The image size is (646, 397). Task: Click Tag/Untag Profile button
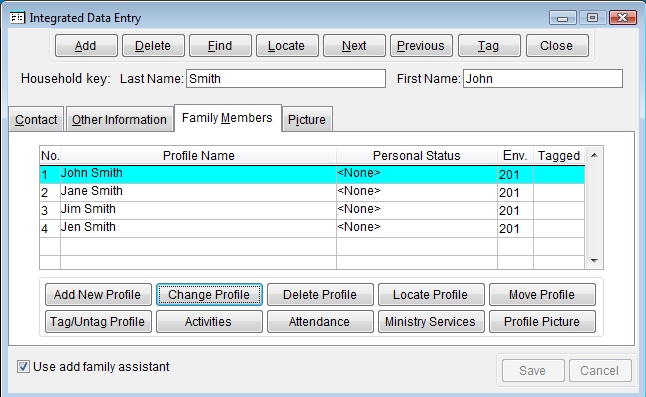[x=98, y=322]
